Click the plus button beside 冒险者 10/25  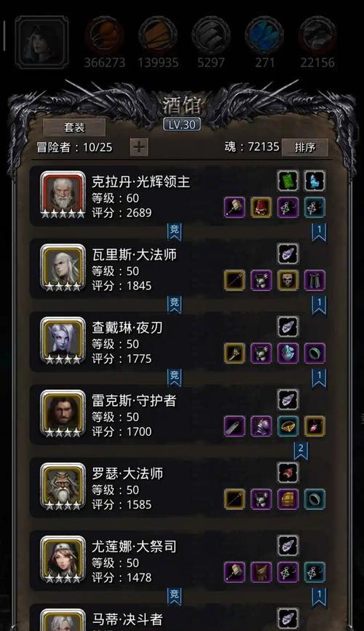point(139,147)
